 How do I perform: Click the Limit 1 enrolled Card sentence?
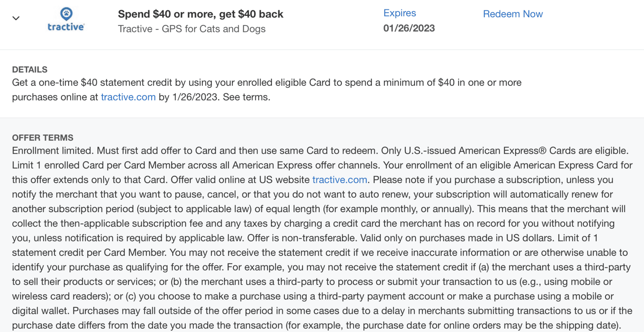tap(196, 165)
